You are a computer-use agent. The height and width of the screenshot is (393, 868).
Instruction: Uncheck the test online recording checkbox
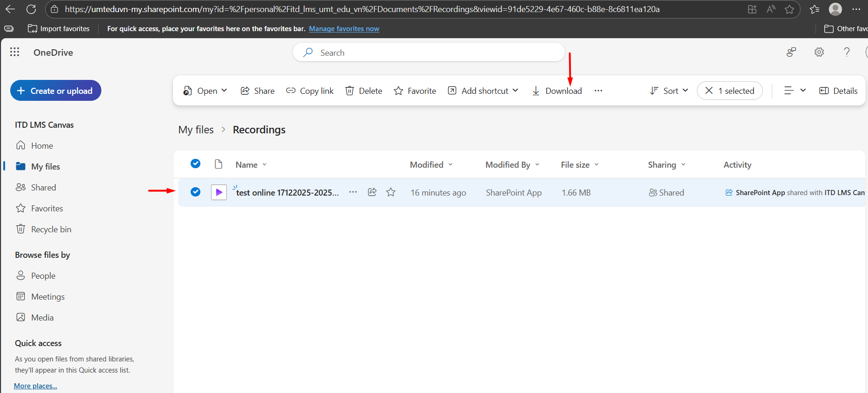[196, 192]
